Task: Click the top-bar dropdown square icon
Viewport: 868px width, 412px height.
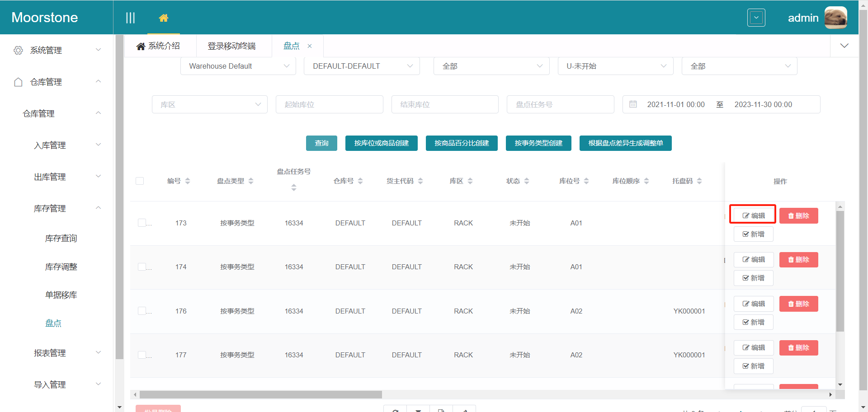Action: (x=756, y=18)
